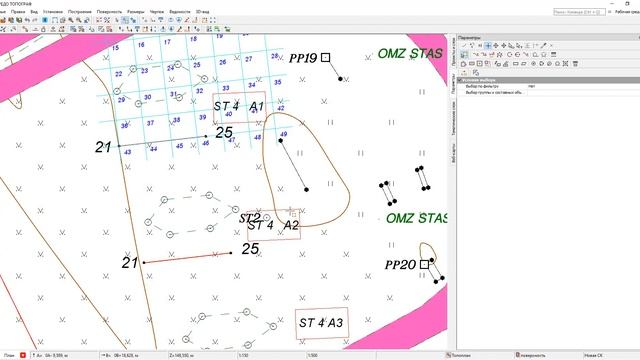Screen dimensions: 640x360
Task: Click the highlighted green icon starting second Параметры row
Action: 464,54
